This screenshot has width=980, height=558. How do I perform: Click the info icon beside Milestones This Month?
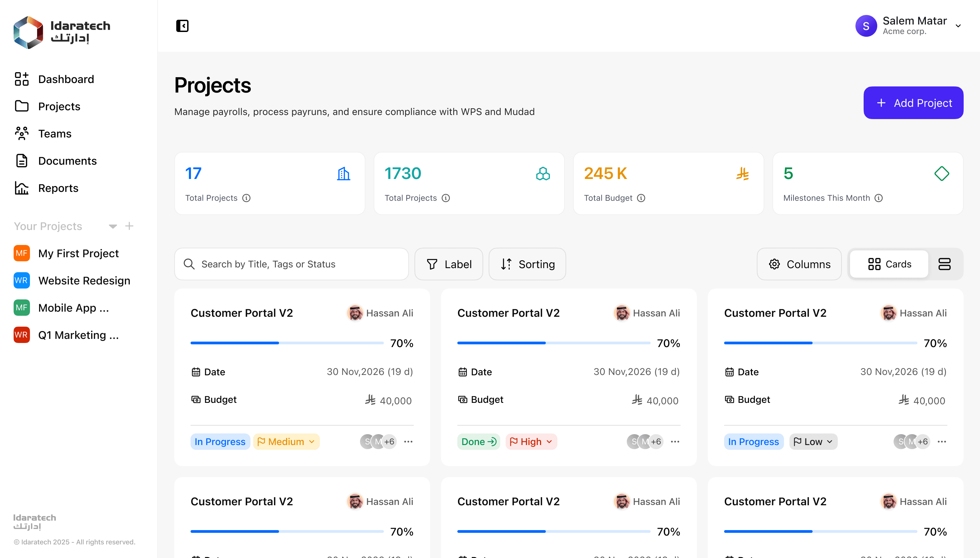[x=879, y=198]
